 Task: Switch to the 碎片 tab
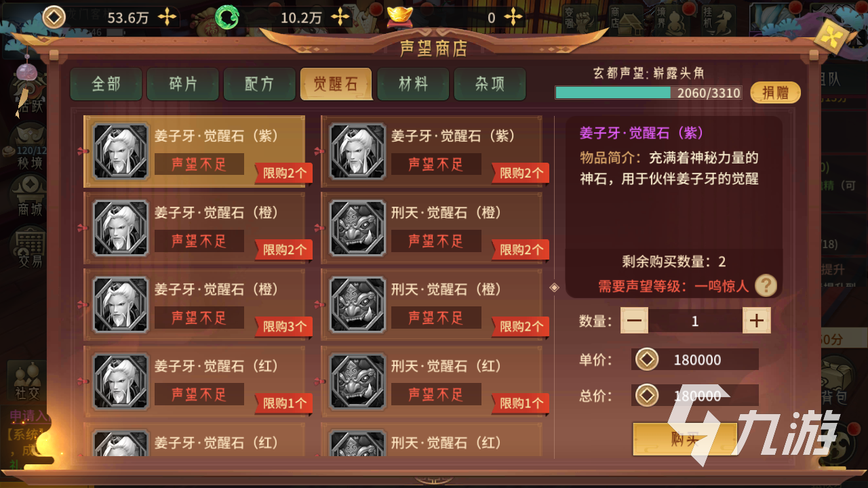tap(183, 84)
